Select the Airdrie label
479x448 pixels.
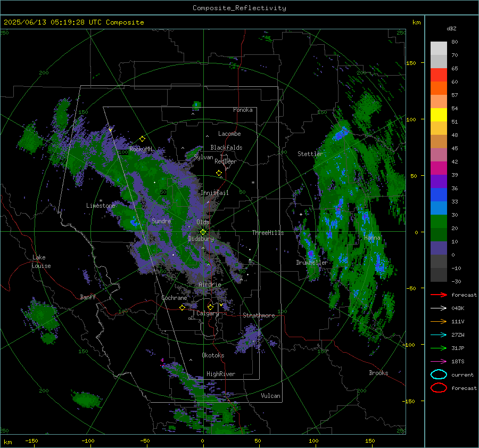(210, 284)
